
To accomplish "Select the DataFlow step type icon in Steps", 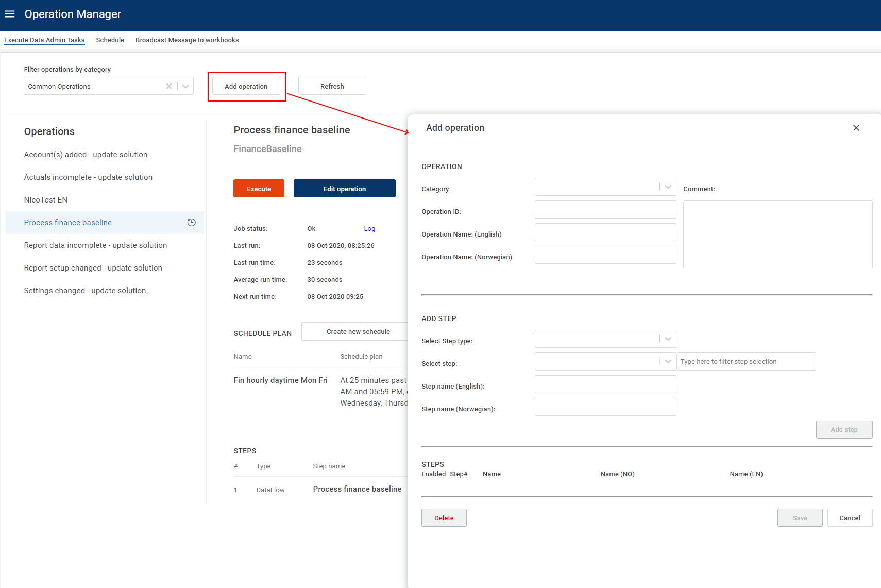I will (270, 489).
